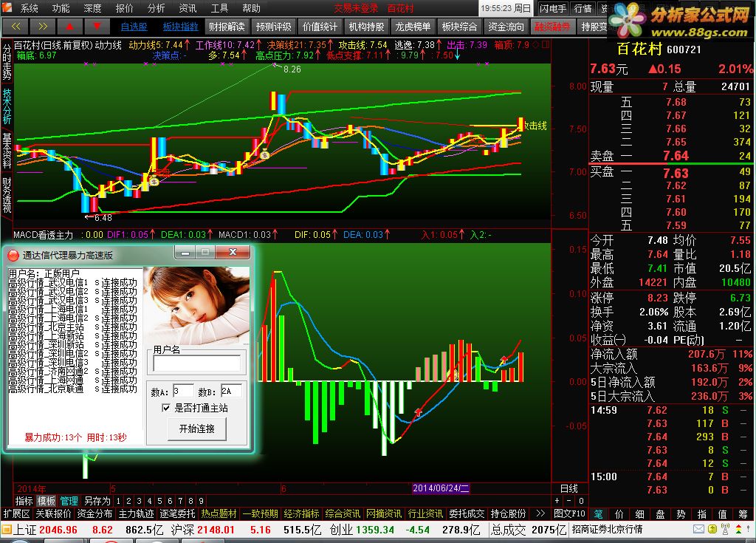This screenshot has width=756, height=543.
Task: Open the 主力轨迹 bottom tab
Action: point(137,513)
